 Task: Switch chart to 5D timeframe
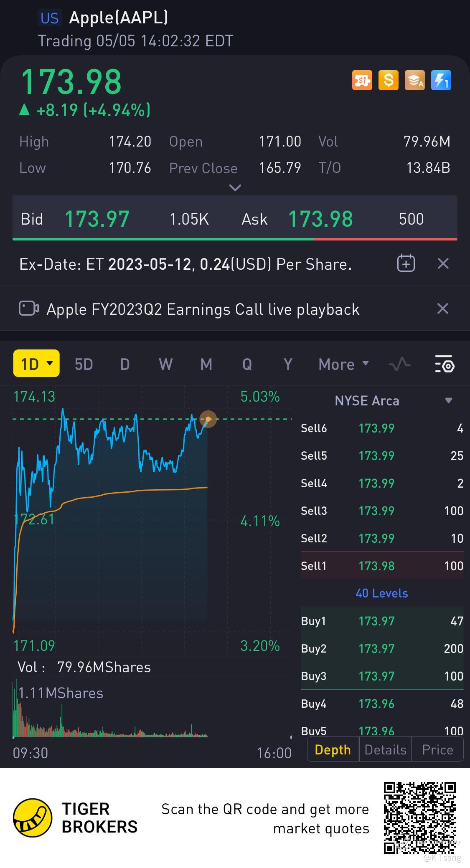click(84, 364)
